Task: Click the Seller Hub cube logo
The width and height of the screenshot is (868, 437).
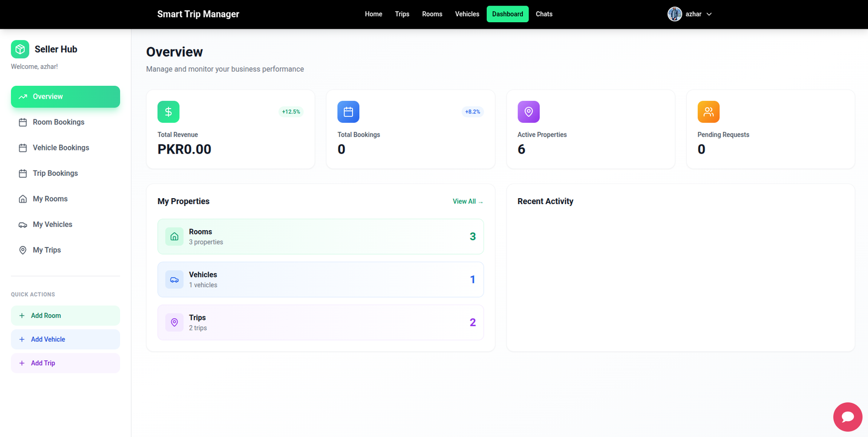Action: (x=20, y=49)
